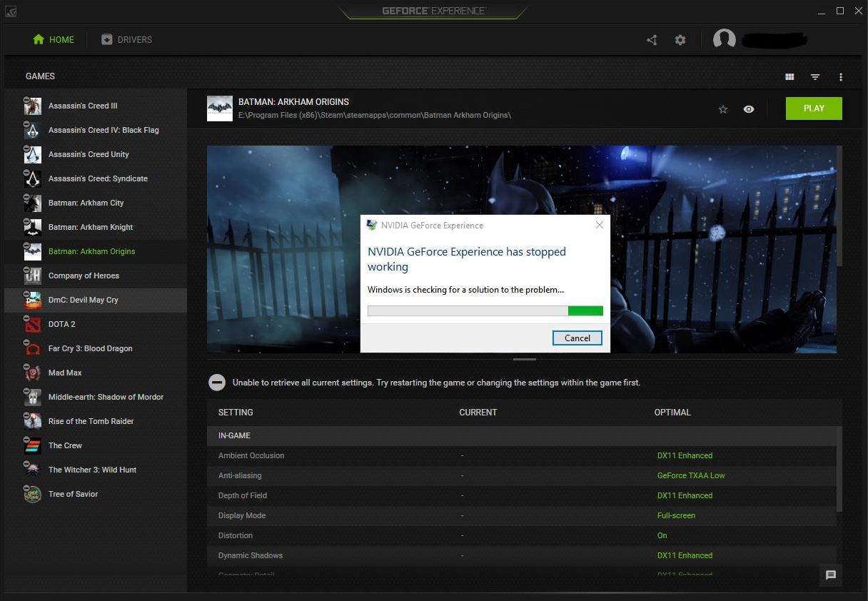This screenshot has height=601, width=868.
Task: Open settings via the gear icon
Action: click(x=680, y=40)
